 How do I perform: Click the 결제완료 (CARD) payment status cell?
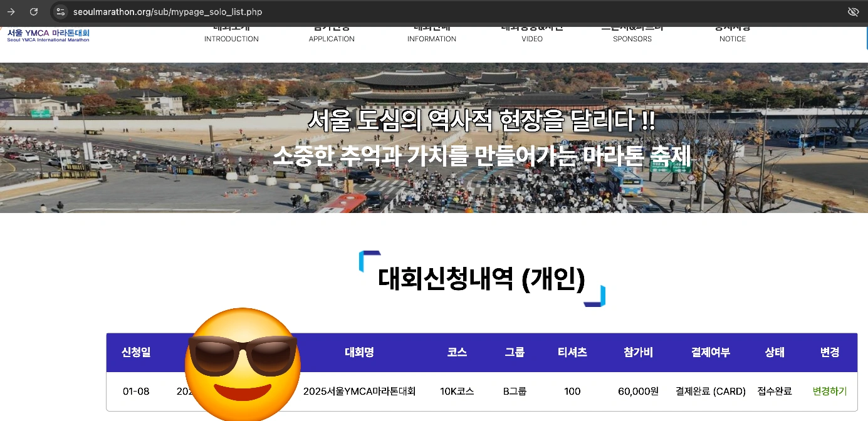[x=711, y=391]
